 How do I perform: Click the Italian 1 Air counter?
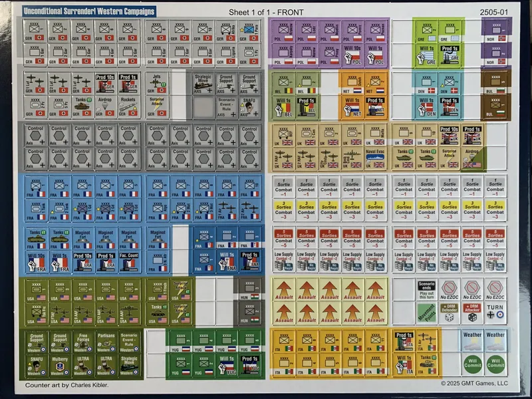(427, 341)
